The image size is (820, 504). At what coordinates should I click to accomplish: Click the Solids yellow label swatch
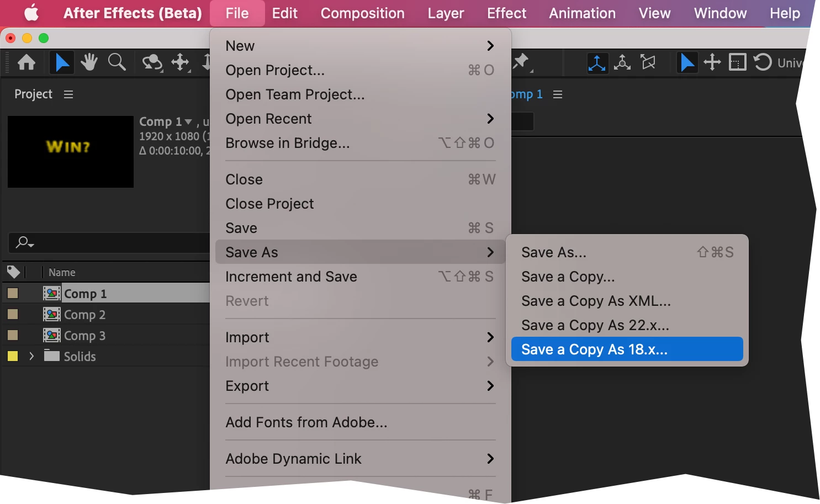[13, 356]
